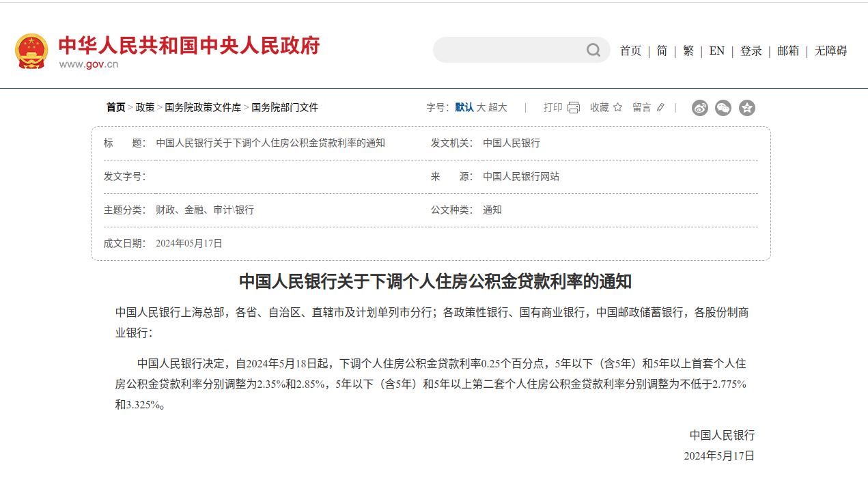
Task: Go to breadcrumb 国务院部门文件
Action: pyautogui.click(x=285, y=107)
